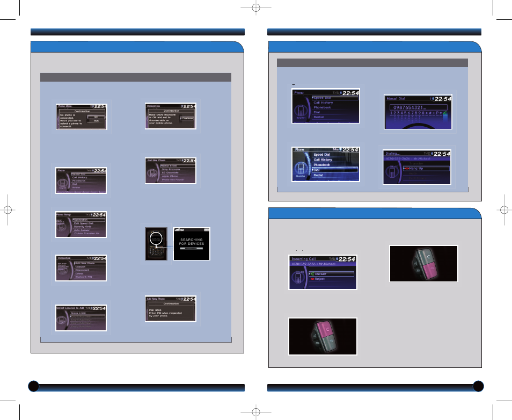The image size is (512, 420).
Task: Click the green answer handset icon
Action: [312, 274]
